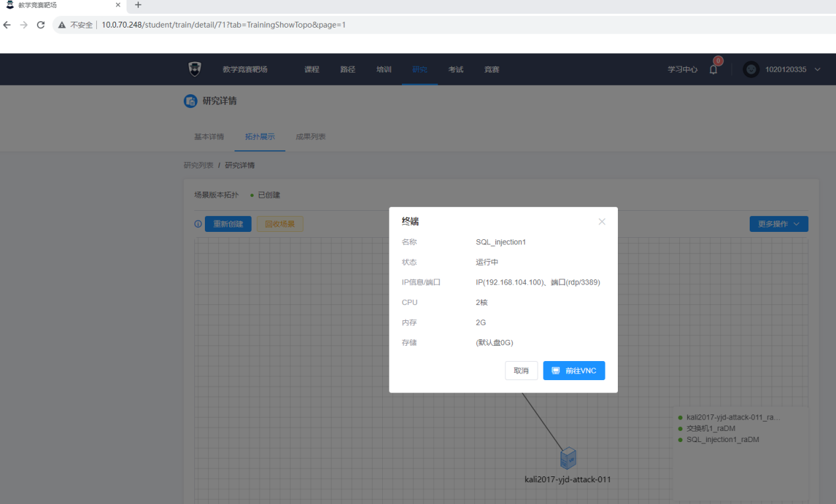Click the user avatar icon
Screen dimensions: 836x504
point(751,69)
